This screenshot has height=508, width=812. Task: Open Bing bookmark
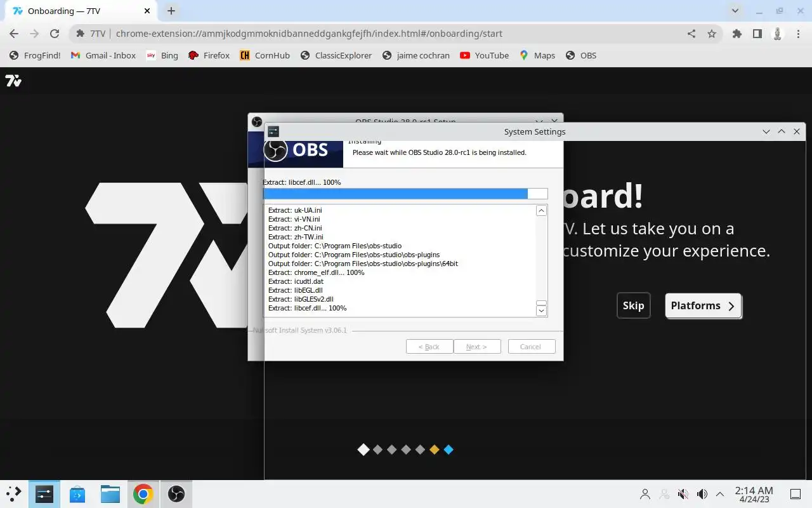(162, 55)
